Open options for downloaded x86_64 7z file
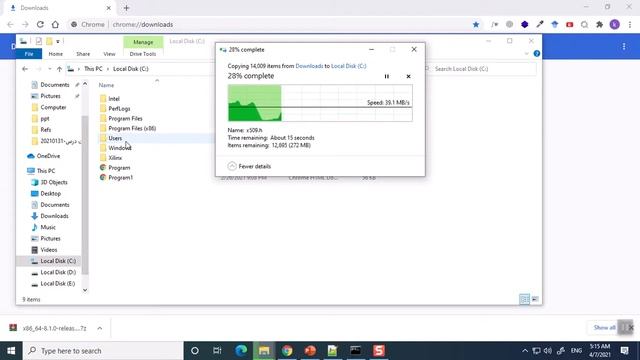This screenshot has height=360, width=640. click(x=100, y=328)
